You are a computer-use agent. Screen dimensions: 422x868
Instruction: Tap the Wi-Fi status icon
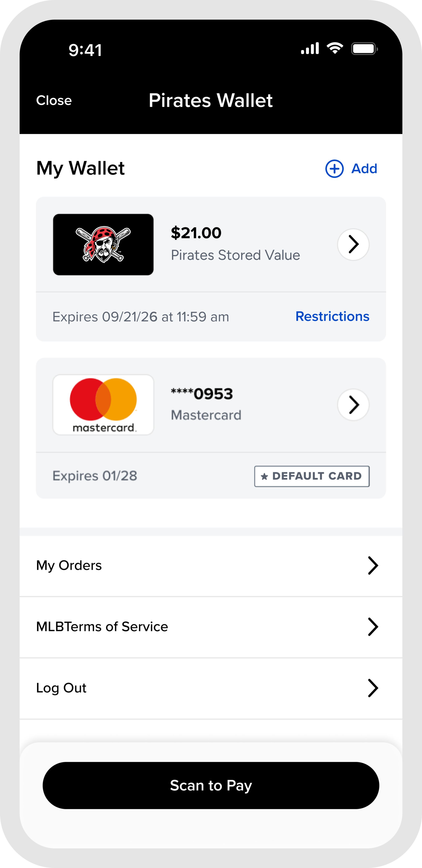[x=335, y=49]
